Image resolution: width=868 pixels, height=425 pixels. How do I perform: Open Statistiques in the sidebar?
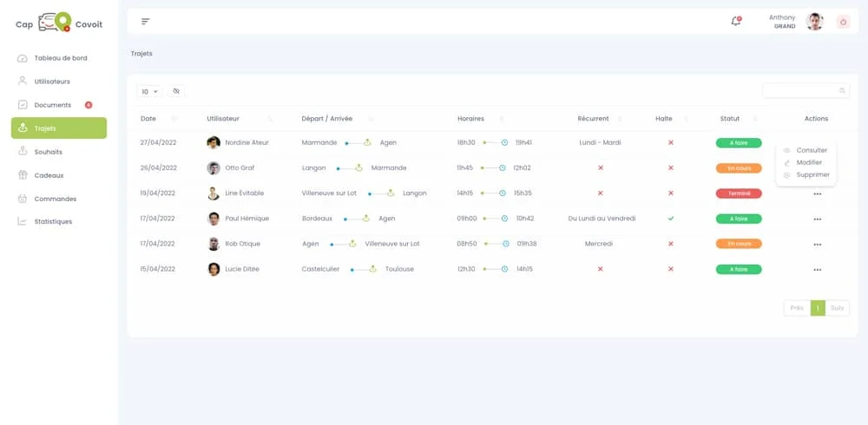click(x=59, y=221)
